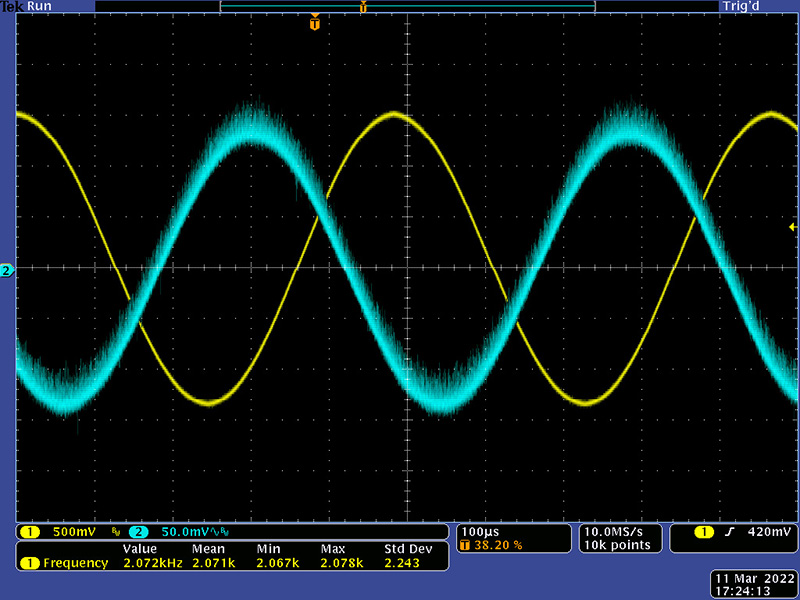Image resolution: width=800 pixels, height=600 pixels.
Task: Click the date and time display
Action: coord(753,585)
